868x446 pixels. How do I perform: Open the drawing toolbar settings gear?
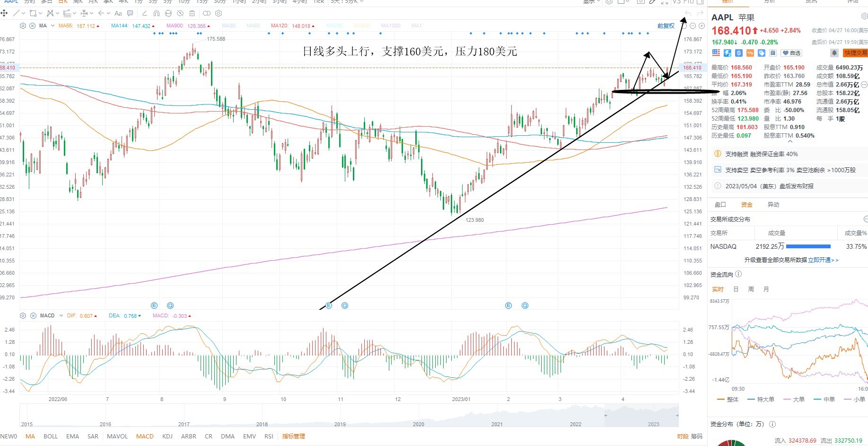coord(219,13)
